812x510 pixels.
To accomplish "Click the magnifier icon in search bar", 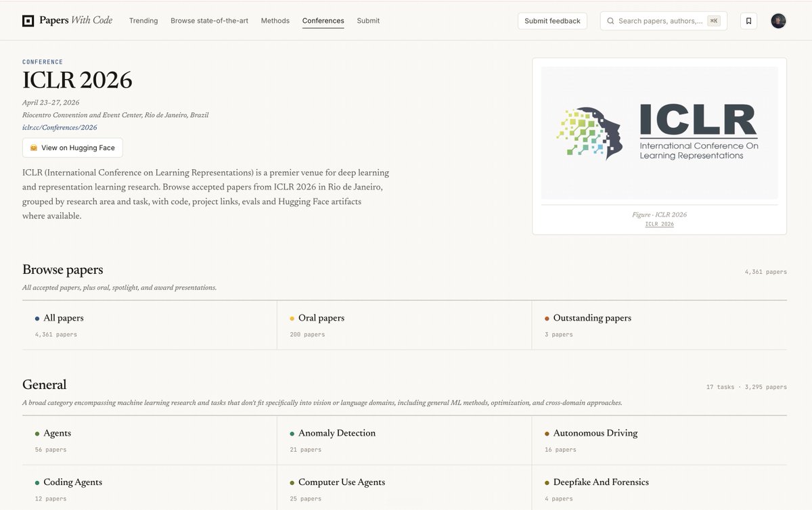I will pos(610,21).
